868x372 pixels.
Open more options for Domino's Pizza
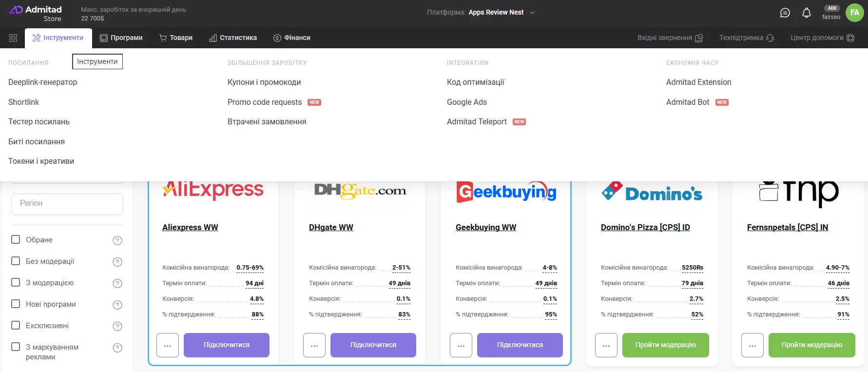tap(606, 345)
